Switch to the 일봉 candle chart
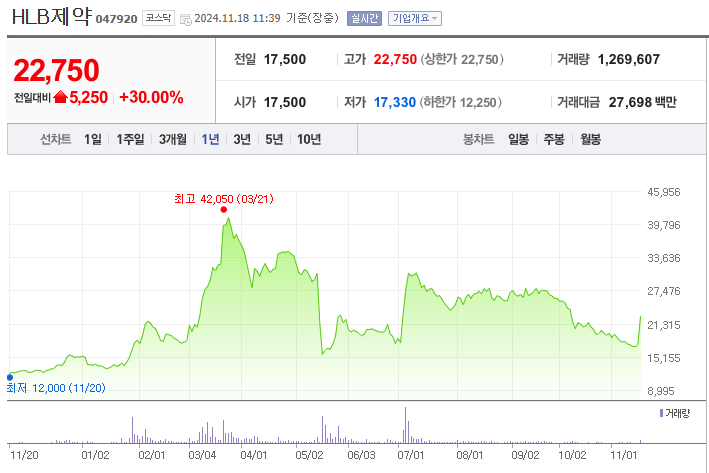709x473 pixels. [x=518, y=139]
